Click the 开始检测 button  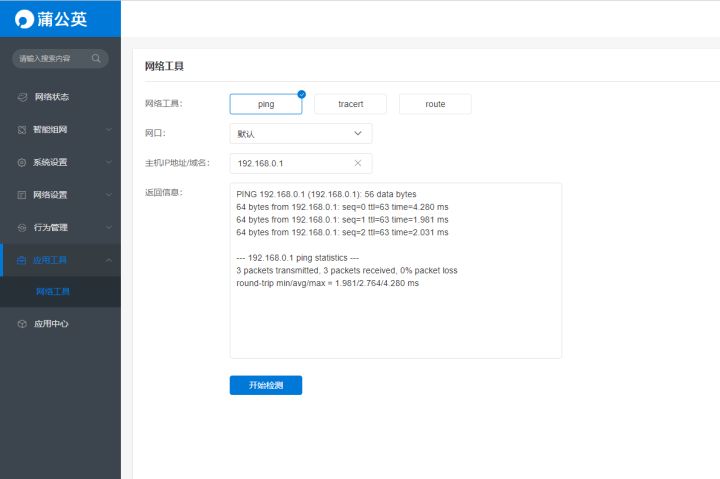tap(266, 385)
